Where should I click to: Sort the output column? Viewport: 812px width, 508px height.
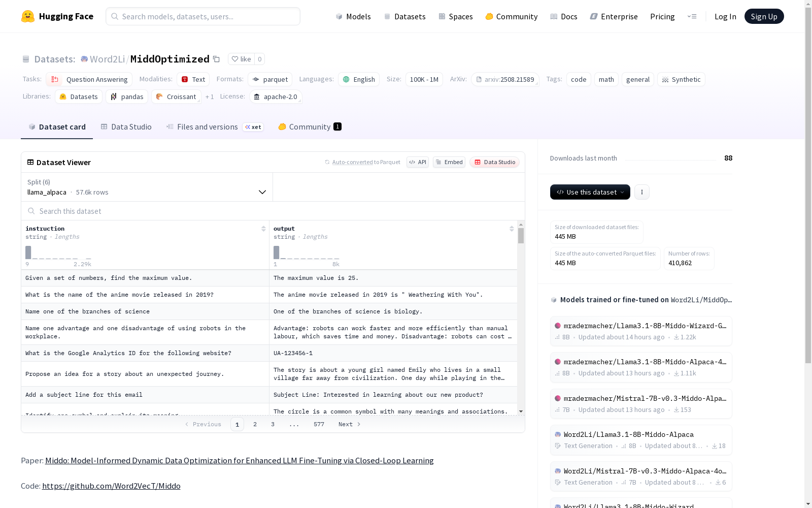pos(512,229)
